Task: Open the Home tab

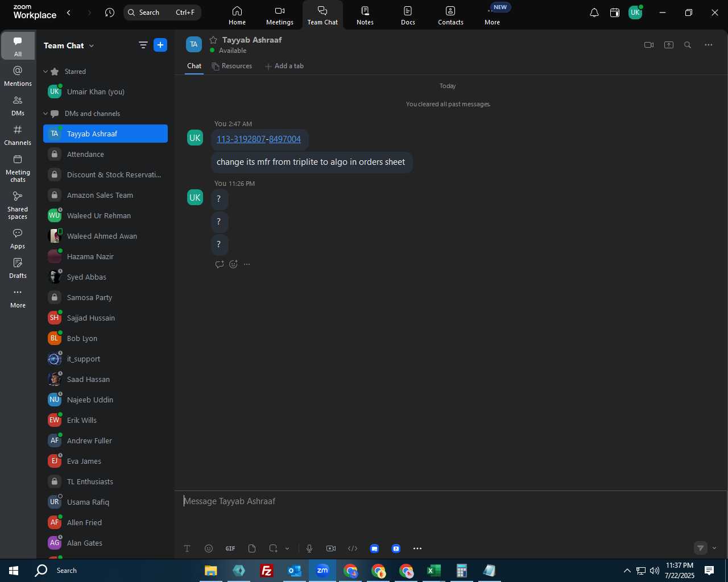Action: pos(237,15)
